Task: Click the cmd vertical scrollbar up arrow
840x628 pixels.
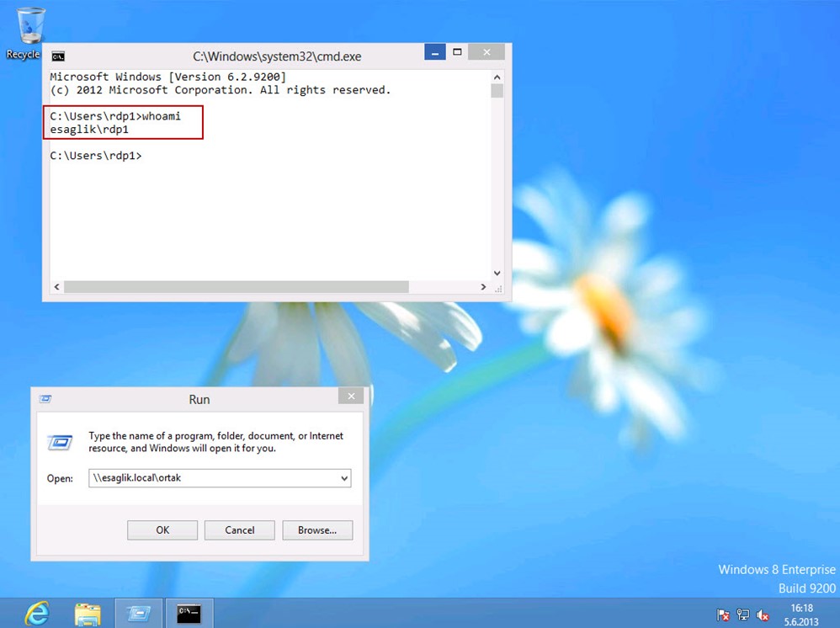Action: point(497,77)
